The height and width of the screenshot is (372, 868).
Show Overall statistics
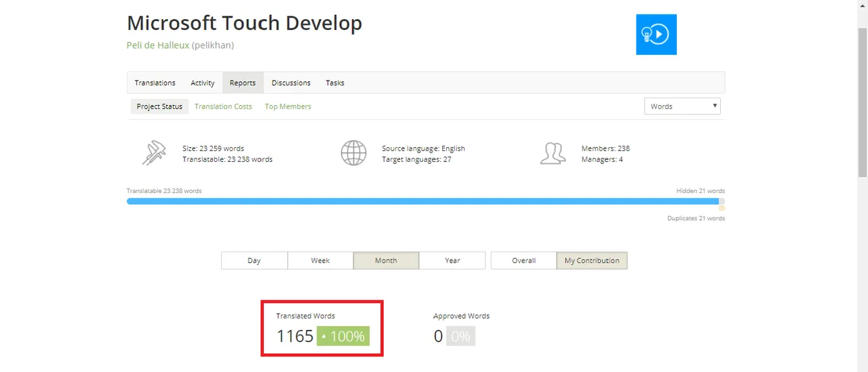click(524, 260)
